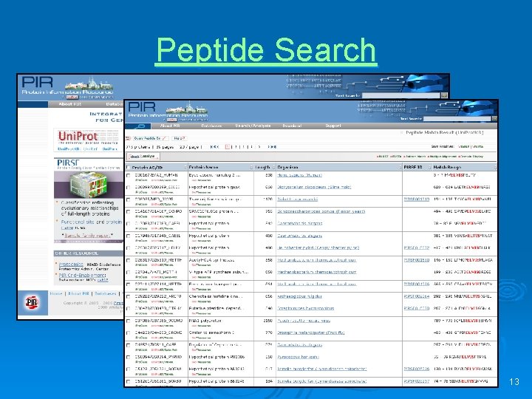Click Home in back window footer

coord(56,293)
